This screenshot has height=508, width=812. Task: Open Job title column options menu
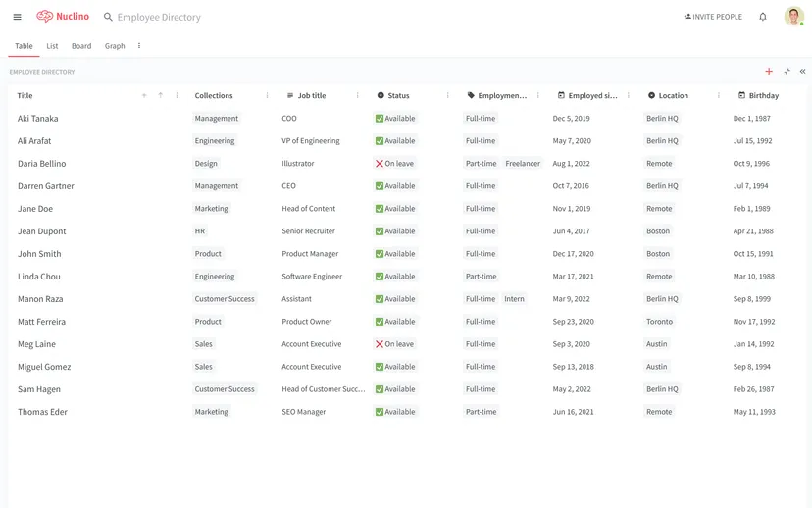(x=357, y=95)
